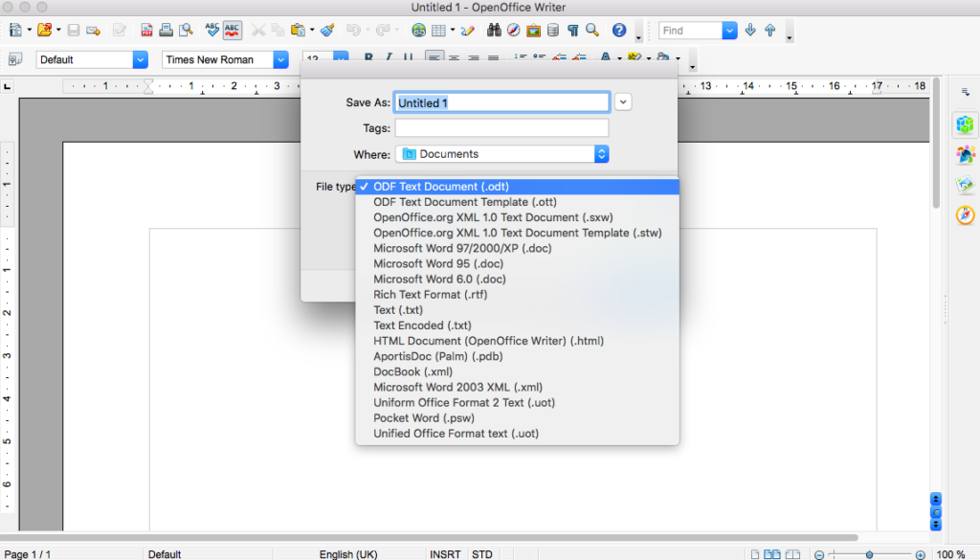Open the sidebar Properties panel icon
The image size is (980, 560).
coord(966,123)
